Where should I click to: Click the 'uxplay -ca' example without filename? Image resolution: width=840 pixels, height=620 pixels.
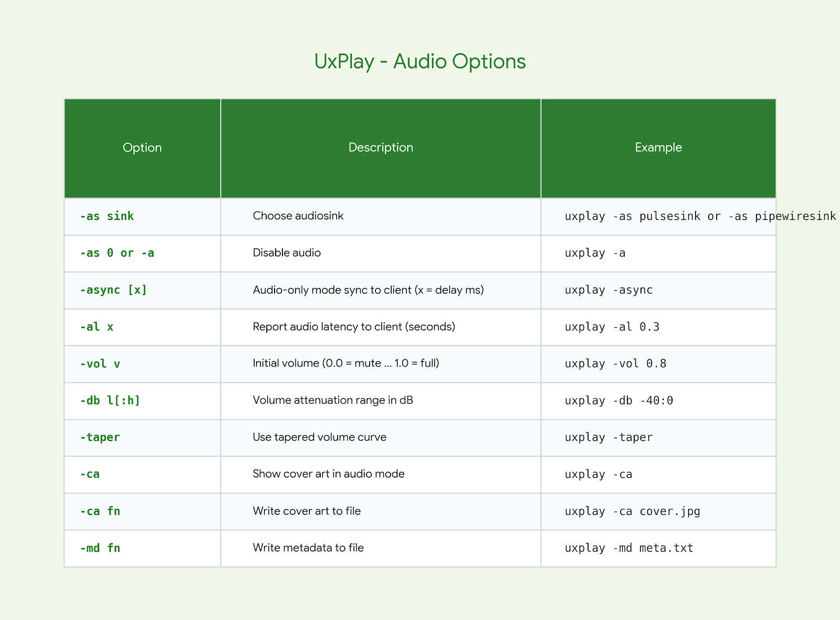[598, 474]
